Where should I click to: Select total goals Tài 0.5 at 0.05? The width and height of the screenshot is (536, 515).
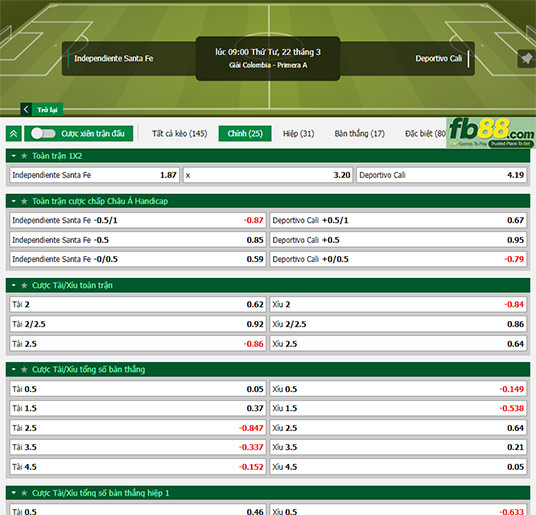pos(138,389)
